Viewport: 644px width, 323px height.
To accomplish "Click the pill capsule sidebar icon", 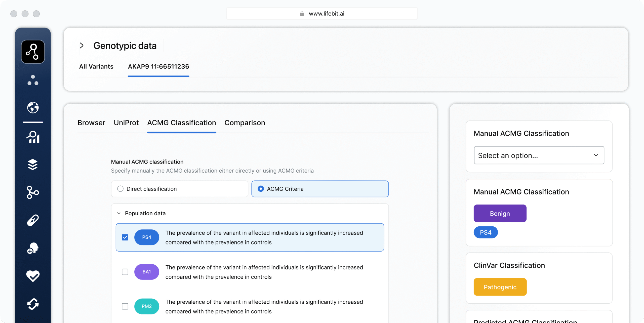I will tap(33, 220).
